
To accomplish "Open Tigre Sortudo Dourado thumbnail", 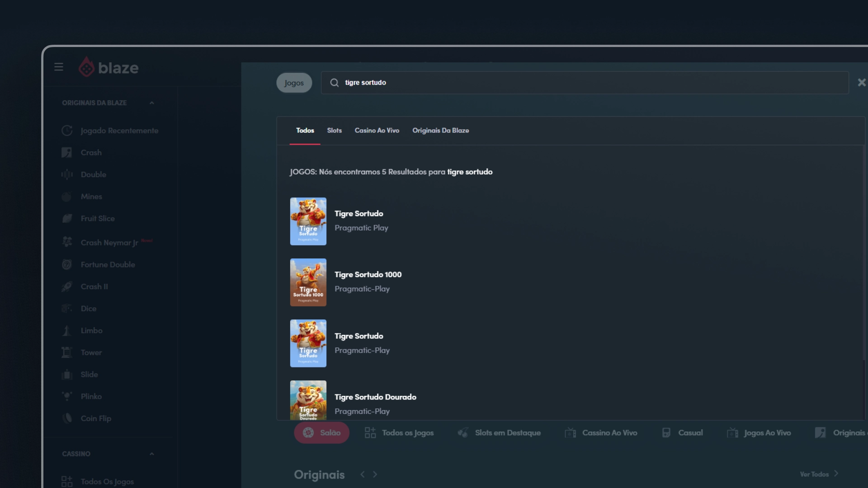I will (x=308, y=400).
